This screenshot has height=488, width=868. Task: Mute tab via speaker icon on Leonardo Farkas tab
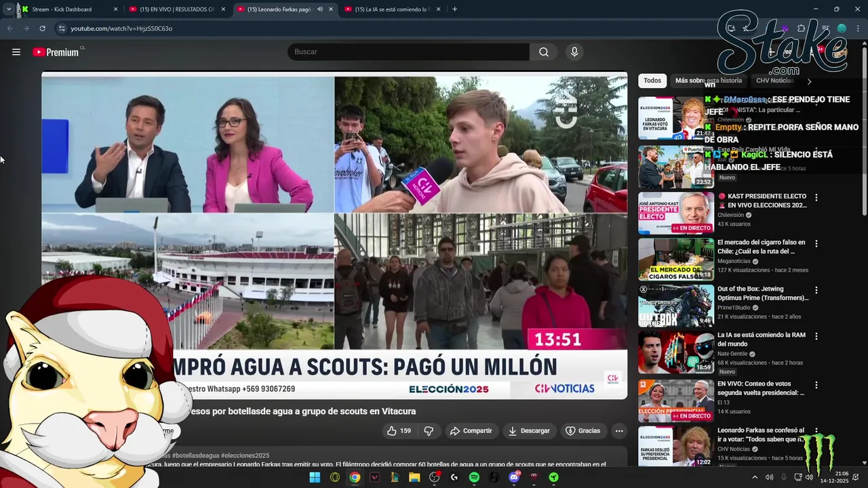coord(319,9)
